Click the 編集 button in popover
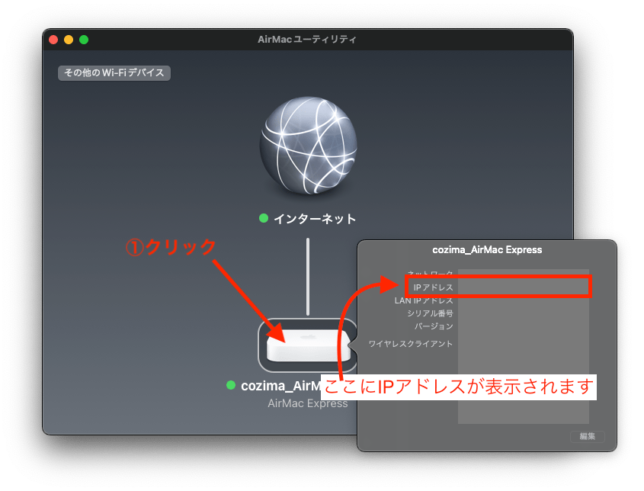The width and height of the screenshot is (644, 491). coord(587,436)
